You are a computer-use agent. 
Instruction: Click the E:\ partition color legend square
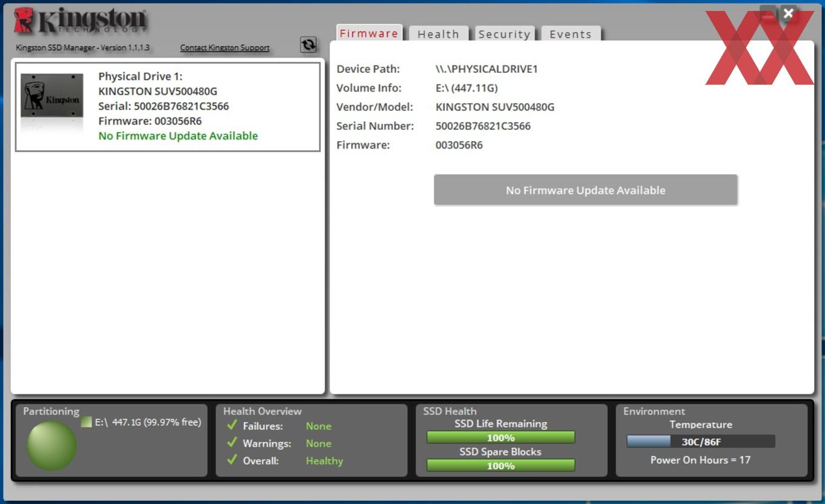pyautogui.click(x=86, y=422)
